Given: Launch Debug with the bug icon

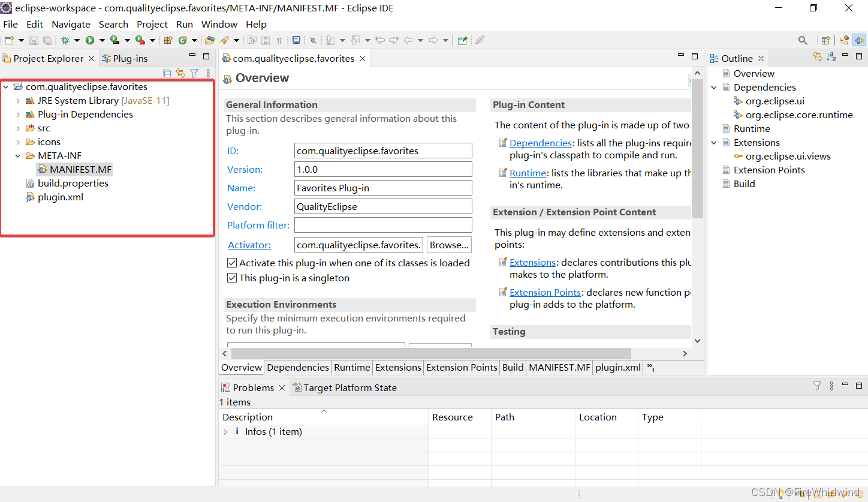Looking at the screenshot, I should point(65,40).
